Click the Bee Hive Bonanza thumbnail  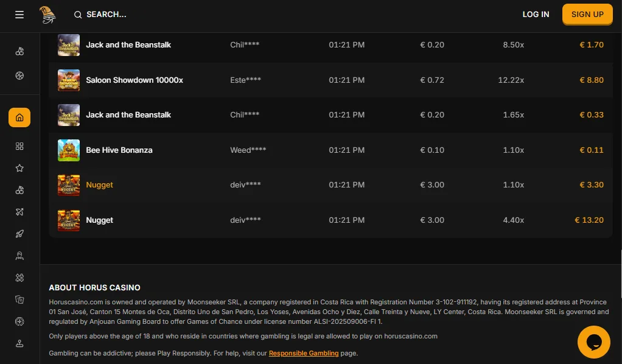tap(69, 150)
